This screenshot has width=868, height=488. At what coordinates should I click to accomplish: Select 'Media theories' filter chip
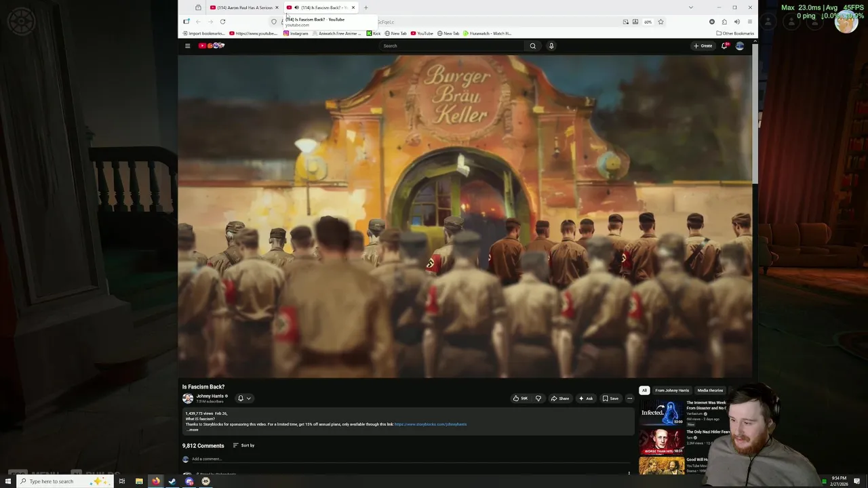[x=710, y=390]
